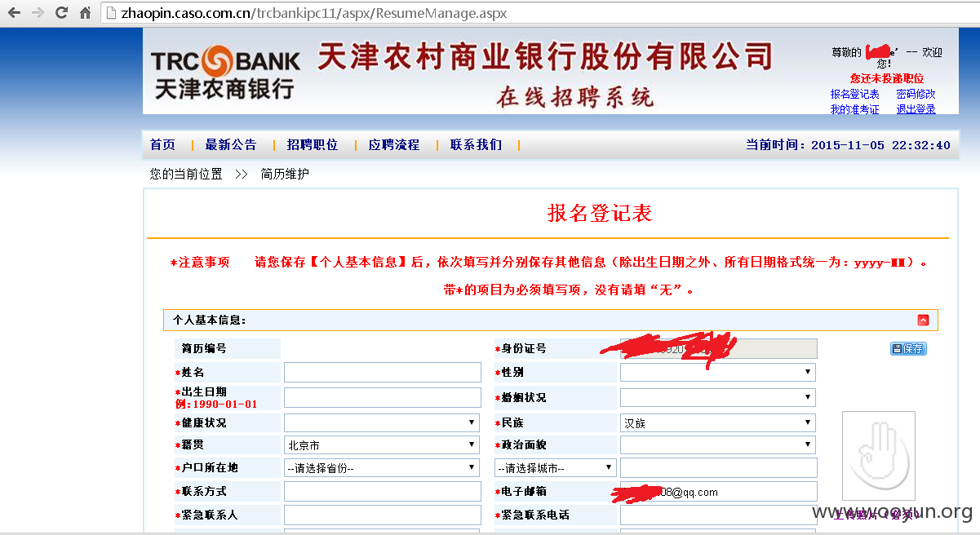Image resolution: width=980 pixels, height=535 pixels.
Task: Open the 我的准考证 link
Action: click(855, 109)
